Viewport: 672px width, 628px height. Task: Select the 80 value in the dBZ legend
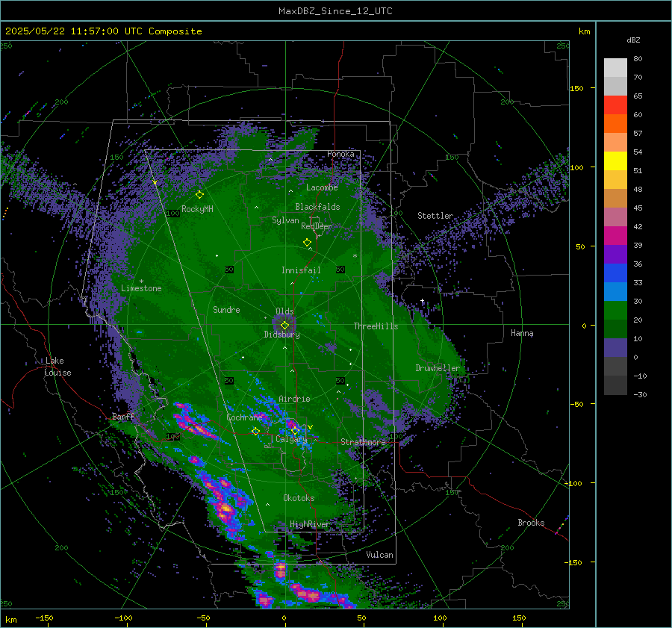[638, 59]
